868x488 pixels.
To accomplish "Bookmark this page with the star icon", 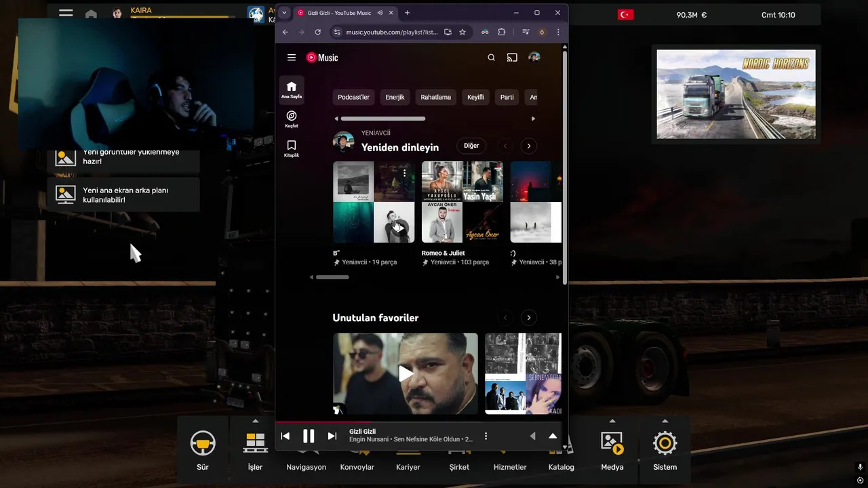I will point(462,32).
